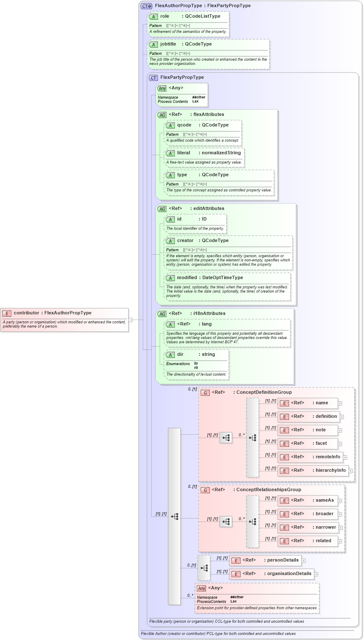Select the jobtitle attribute name
Screen dimensions: 364x640
[168, 44]
